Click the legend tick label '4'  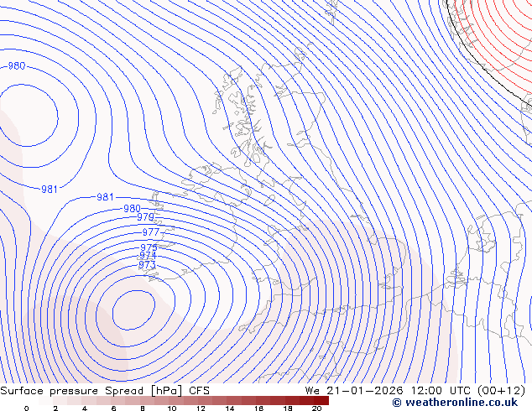(85, 408)
